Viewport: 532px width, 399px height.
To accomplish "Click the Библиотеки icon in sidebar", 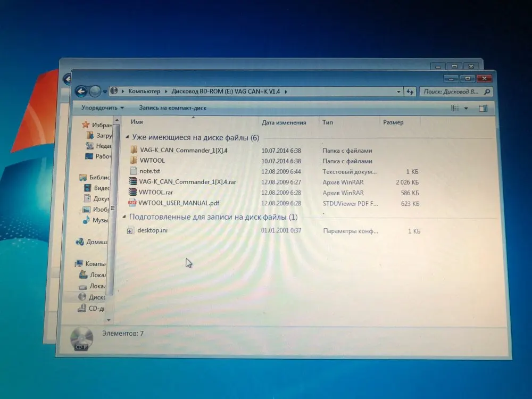I will click(x=83, y=177).
